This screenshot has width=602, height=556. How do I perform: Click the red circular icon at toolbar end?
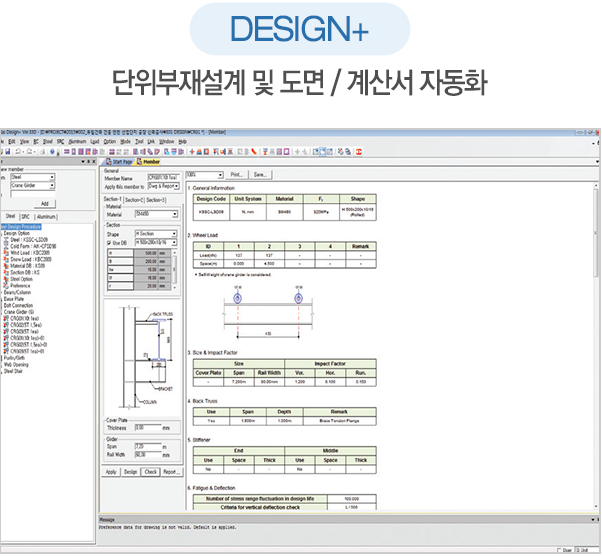[x=359, y=152]
